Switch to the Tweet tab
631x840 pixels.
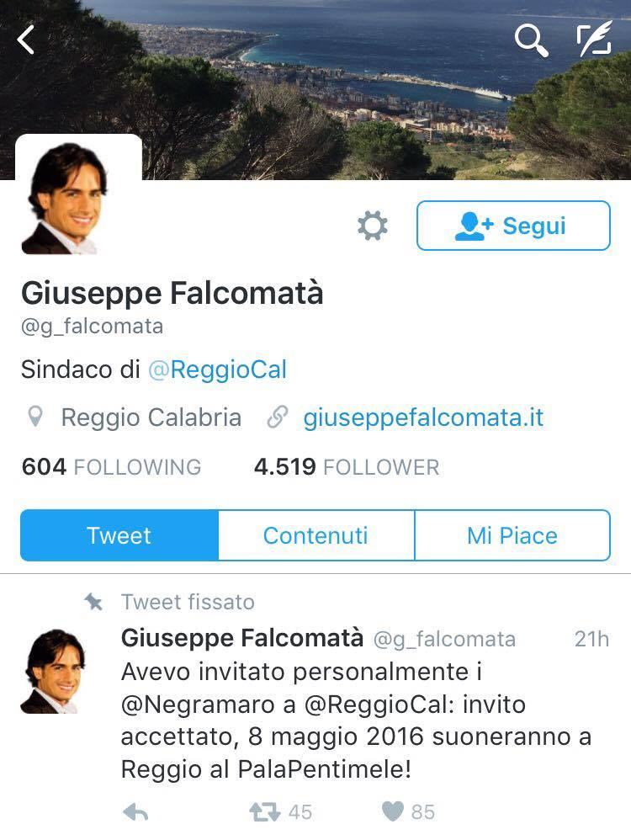(119, 535)
